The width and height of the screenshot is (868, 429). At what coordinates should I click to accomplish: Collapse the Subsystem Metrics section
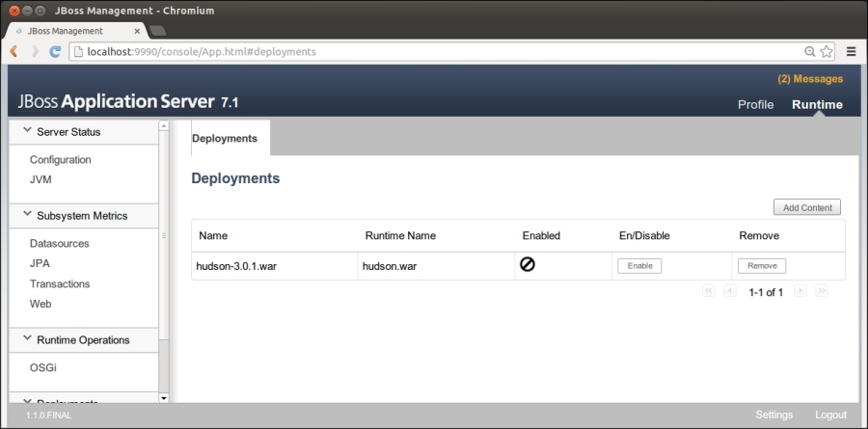click(x=27, y=215)
